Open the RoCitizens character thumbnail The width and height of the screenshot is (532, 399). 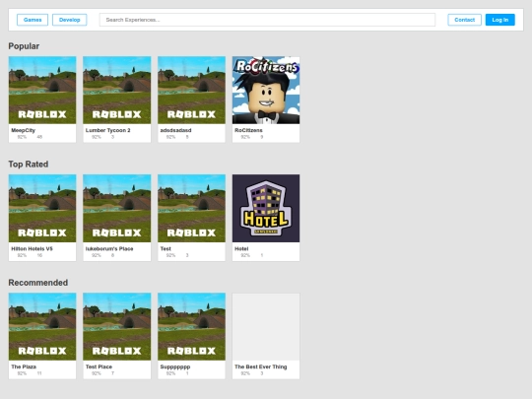pyautogui.click(x=266, y=90)
